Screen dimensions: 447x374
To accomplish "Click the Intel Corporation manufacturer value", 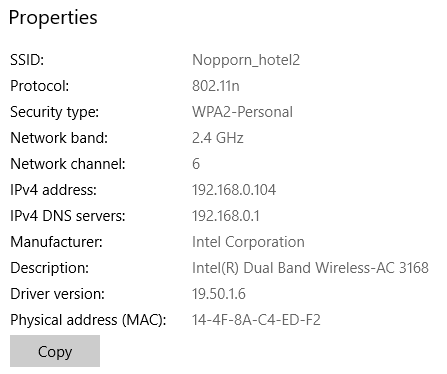I will 248,242.
